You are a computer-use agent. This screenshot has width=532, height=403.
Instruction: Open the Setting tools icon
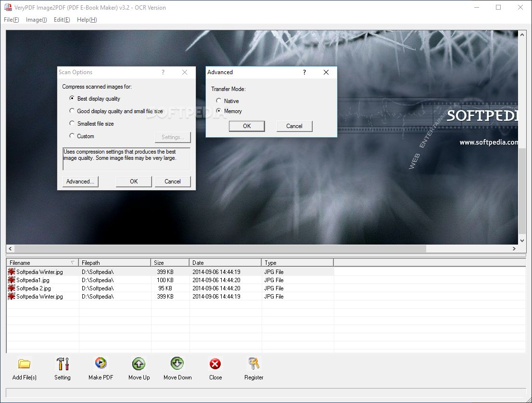coord(63,364)
